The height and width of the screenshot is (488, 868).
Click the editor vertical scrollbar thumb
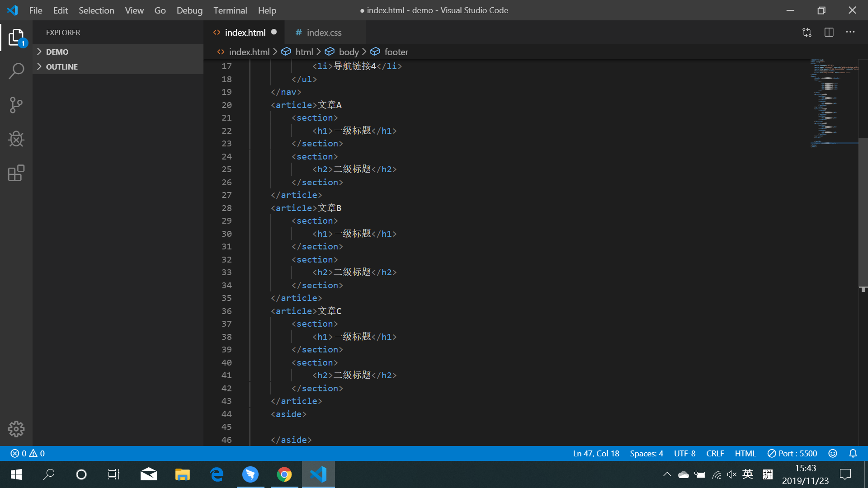pyautogui.click(x=863, y=212)
